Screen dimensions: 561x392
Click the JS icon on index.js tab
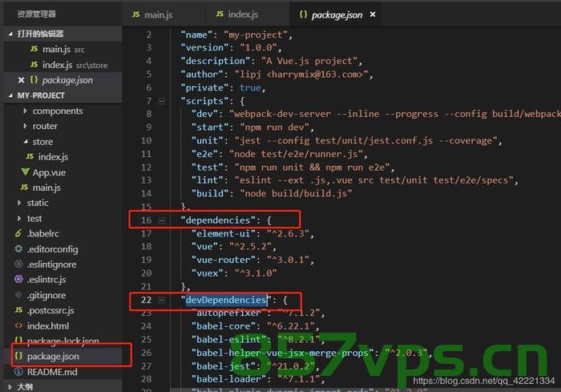coord(220,14)
